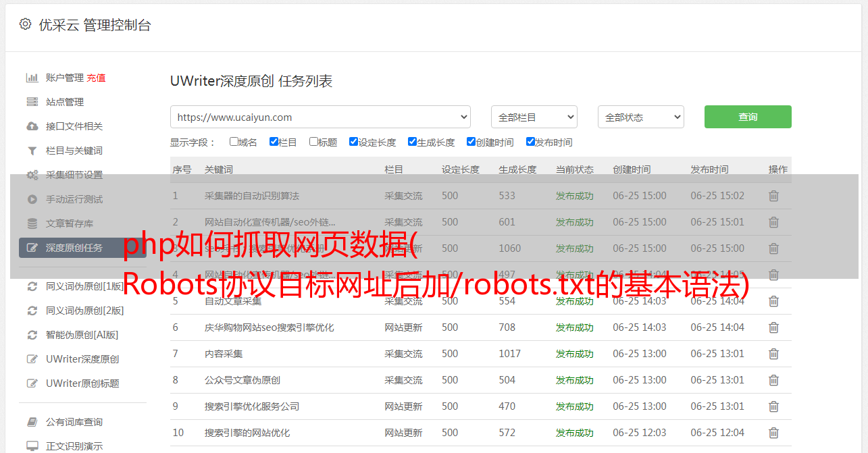Open the site URL dropdown

(x=320, y=117)
